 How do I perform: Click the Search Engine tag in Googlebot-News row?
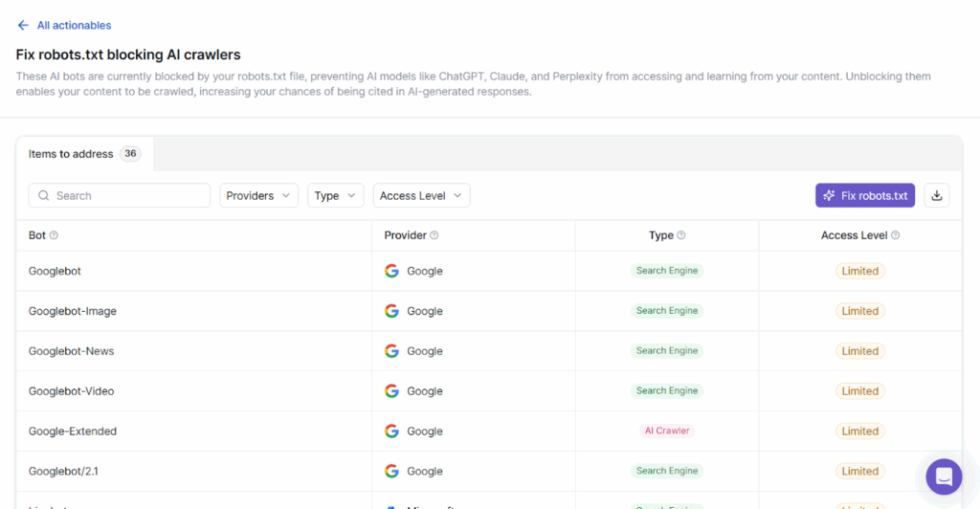pyautogui.click(x=667, y=350)
